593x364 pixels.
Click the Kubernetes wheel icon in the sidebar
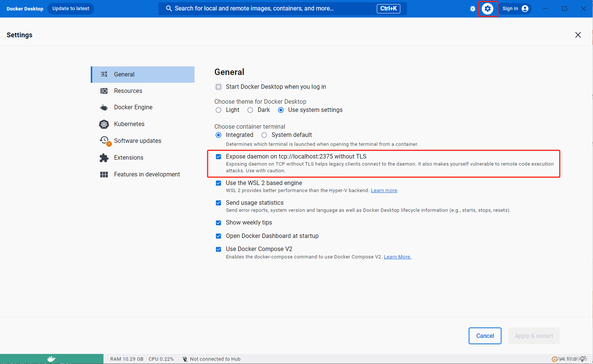coord(104,124)
